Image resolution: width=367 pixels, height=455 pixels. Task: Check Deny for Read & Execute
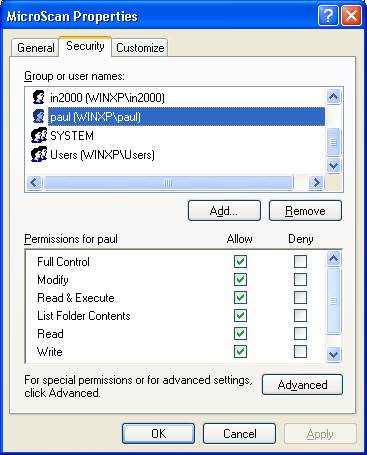(x=300, y=297)
